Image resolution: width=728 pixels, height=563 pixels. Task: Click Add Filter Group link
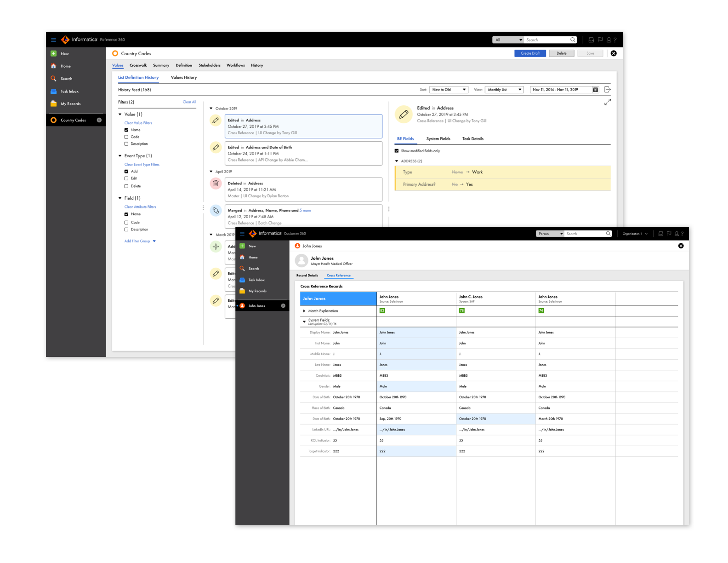[x=140, y=241]
